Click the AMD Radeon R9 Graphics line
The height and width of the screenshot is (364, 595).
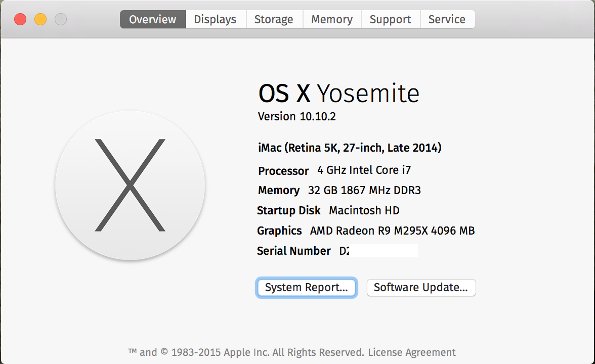pyautogui.click(x=366, y=231)
